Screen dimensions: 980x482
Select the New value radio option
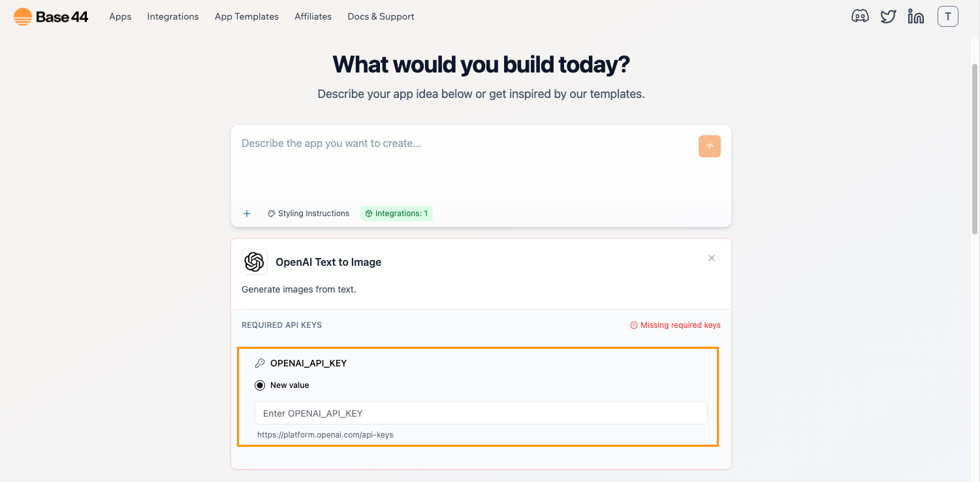(x=261, y=385)
